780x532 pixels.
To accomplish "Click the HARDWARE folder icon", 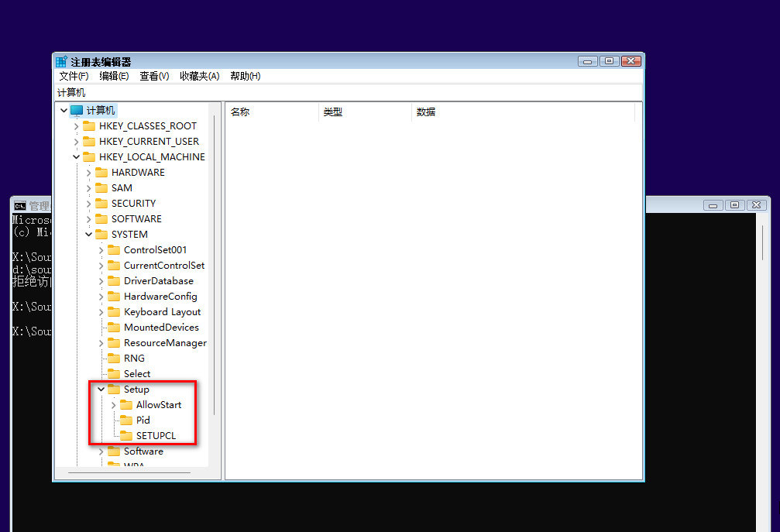I will coord(101,172).
